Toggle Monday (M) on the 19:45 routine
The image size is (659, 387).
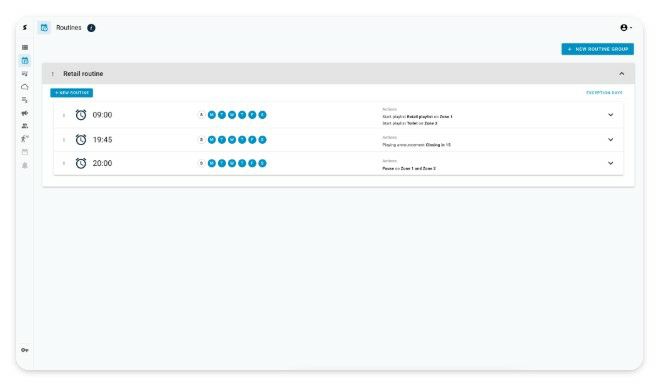click(212, 140)
